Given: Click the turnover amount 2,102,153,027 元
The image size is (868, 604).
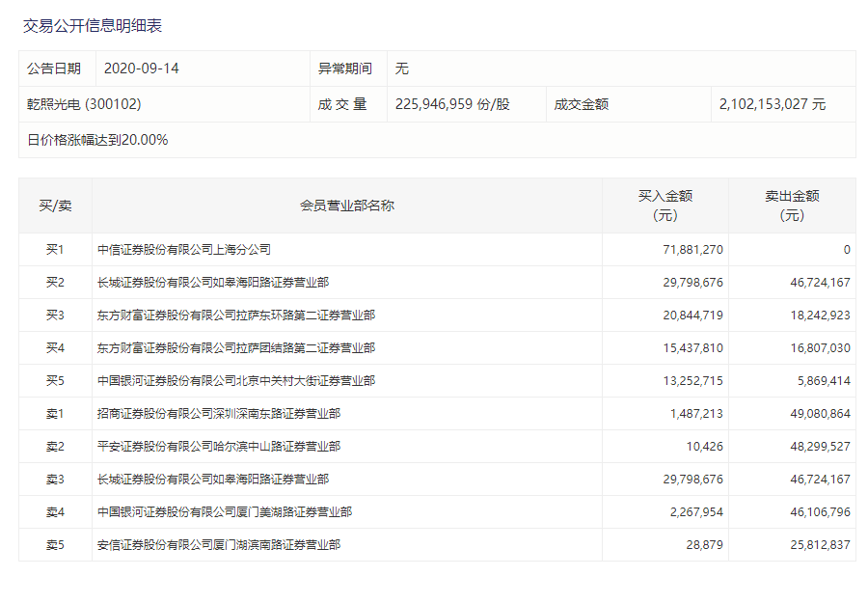Looking at the screenshot, I should pos(772,104).
